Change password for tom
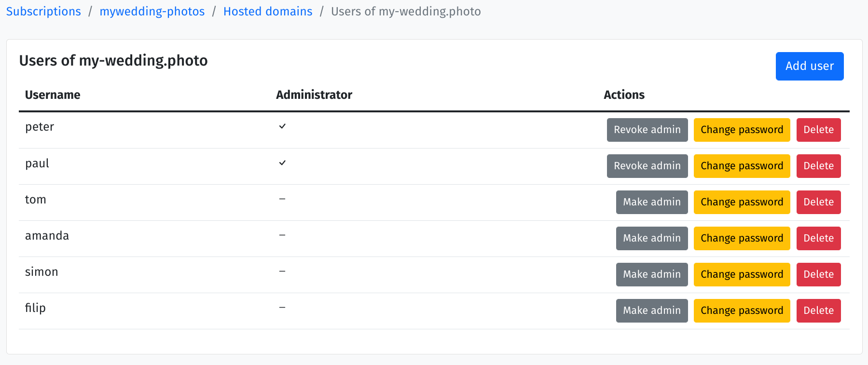Image resolution: width=868 pixels, height=365 pixels. click(742, 202)
